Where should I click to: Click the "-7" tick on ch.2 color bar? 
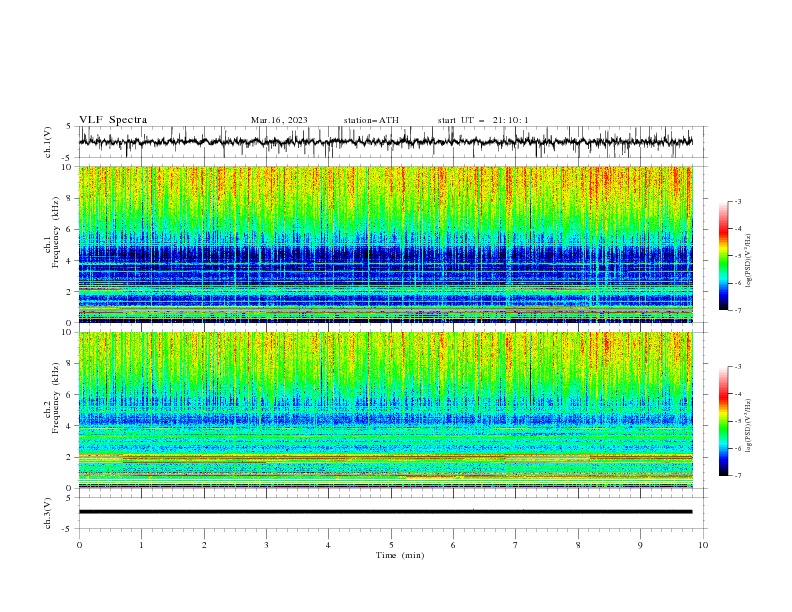(737, 476)
